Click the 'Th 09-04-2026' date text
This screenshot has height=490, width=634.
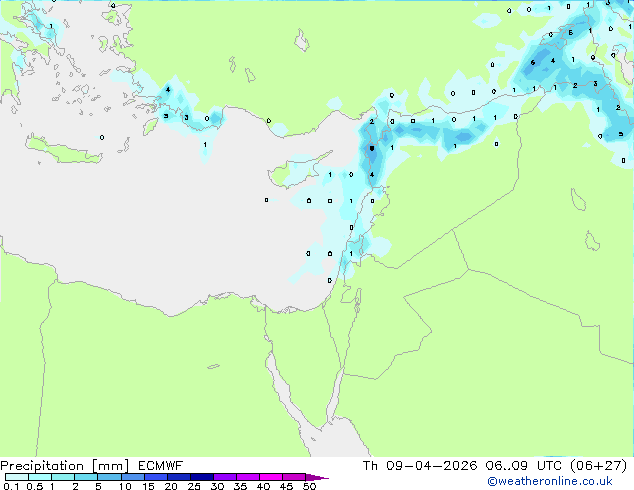click(x=420, y=466)
